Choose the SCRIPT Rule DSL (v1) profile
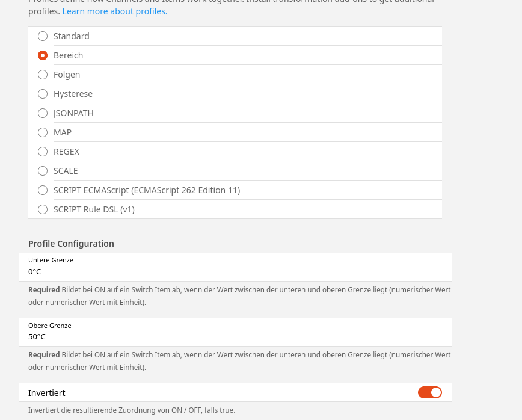The image size is (522, 420). (43, 209)
